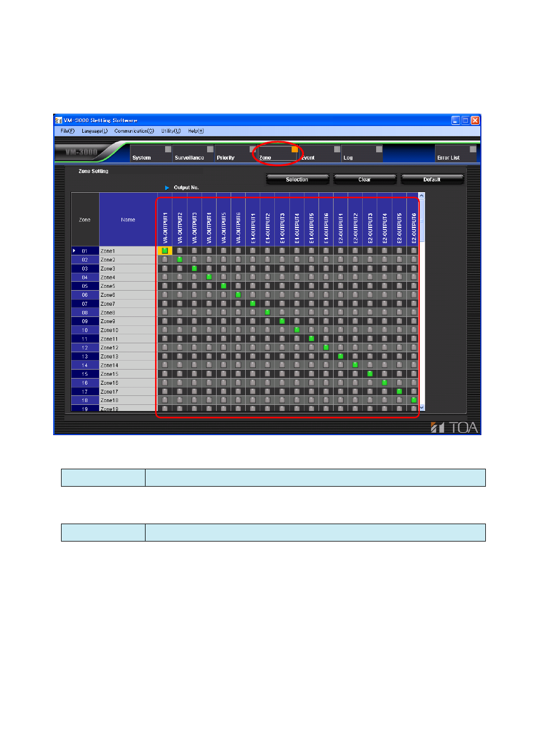Toggle Zone9 E1-OUTPUT3 checkbox
534x756 pixels.
282,321
